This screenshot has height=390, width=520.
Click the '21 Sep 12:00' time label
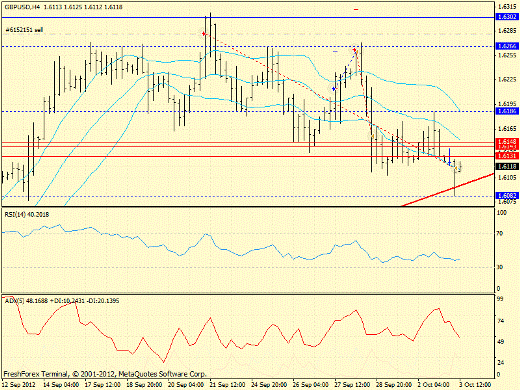tap(228, 384)
